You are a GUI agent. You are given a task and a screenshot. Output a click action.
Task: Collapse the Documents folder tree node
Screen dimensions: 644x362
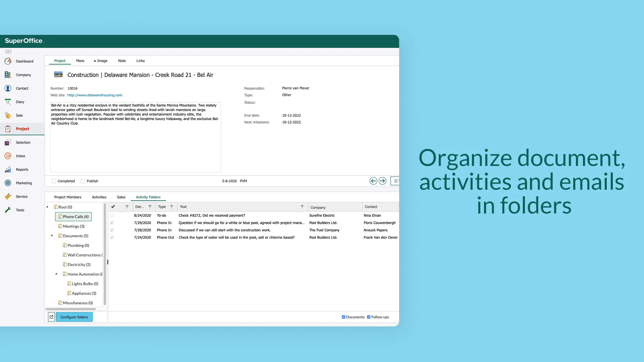tap(52, 236)
